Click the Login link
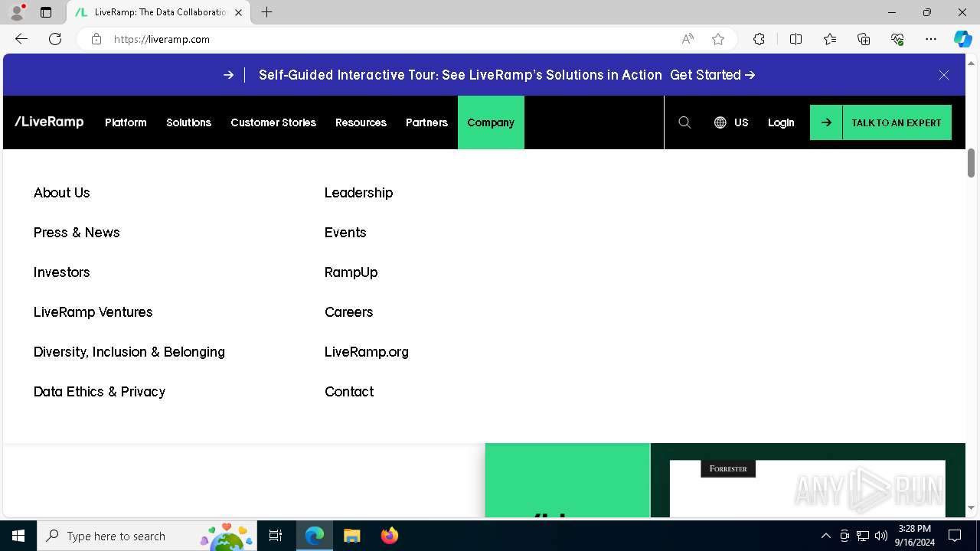980x551 pixels. pos(781,122)
